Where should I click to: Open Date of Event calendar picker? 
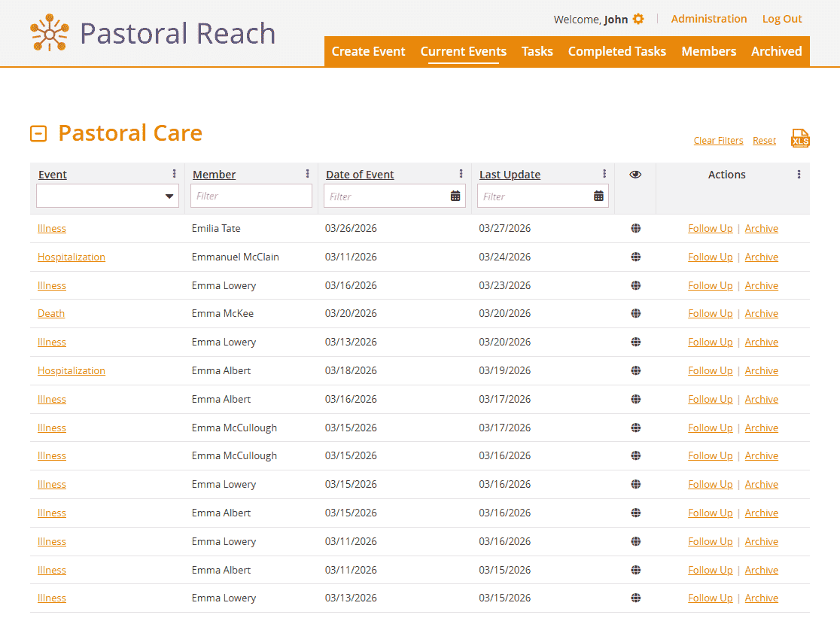455,196
